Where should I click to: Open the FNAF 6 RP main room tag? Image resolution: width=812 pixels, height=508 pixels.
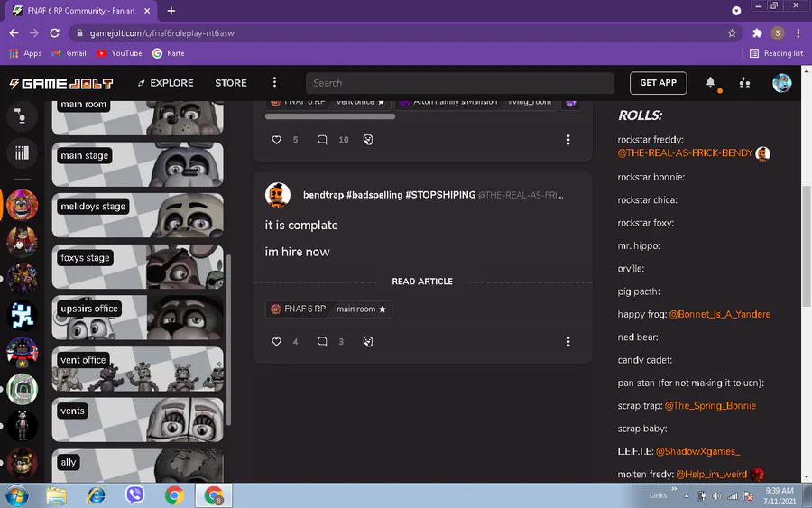pyautogui.click(x=328, y=309)
